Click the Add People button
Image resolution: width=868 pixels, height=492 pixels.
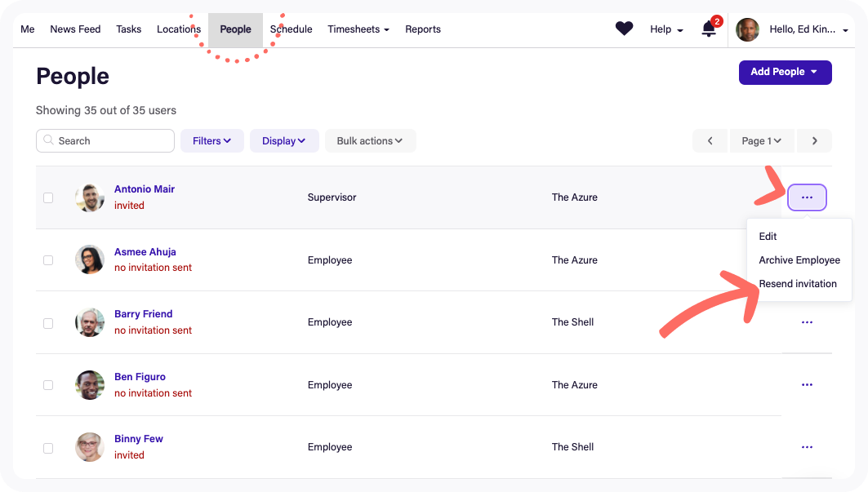[x=785, y=72]
